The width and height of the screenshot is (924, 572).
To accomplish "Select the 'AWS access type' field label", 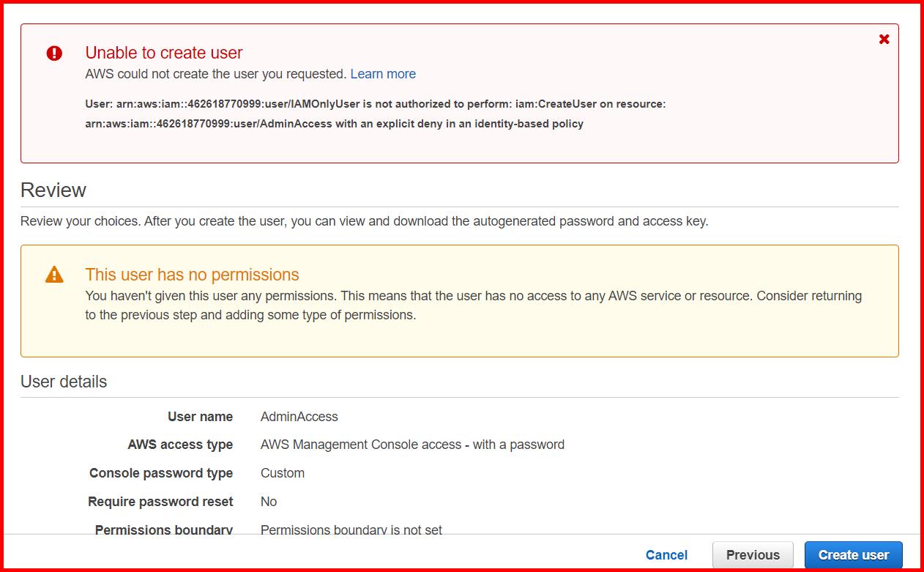I will (x=180, y=444).
